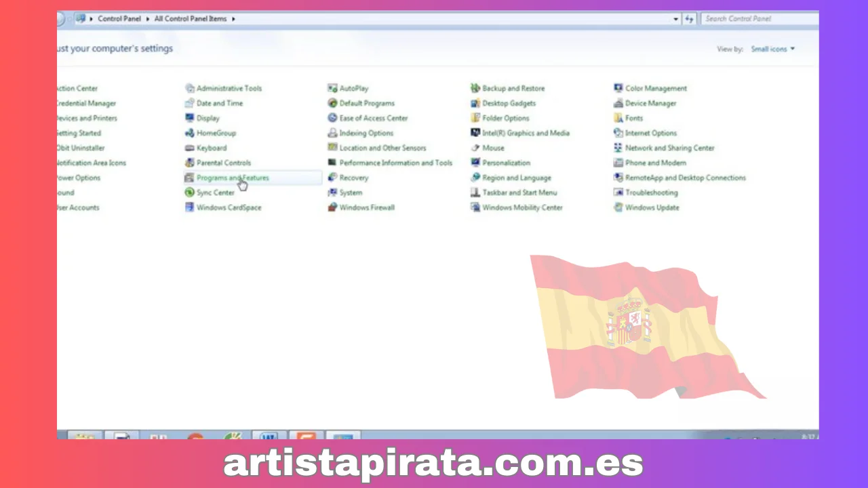
Task: Open the Display icon
Action: tap(190, 118)
